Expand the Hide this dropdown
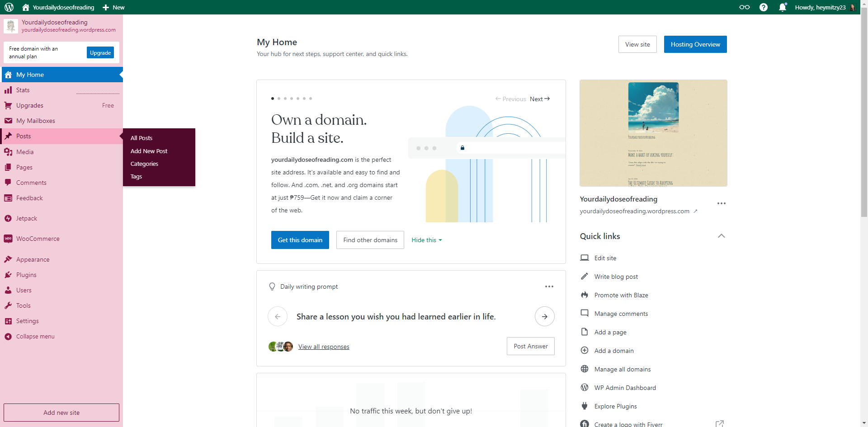The image size is (868, 427). coord(426,240)
